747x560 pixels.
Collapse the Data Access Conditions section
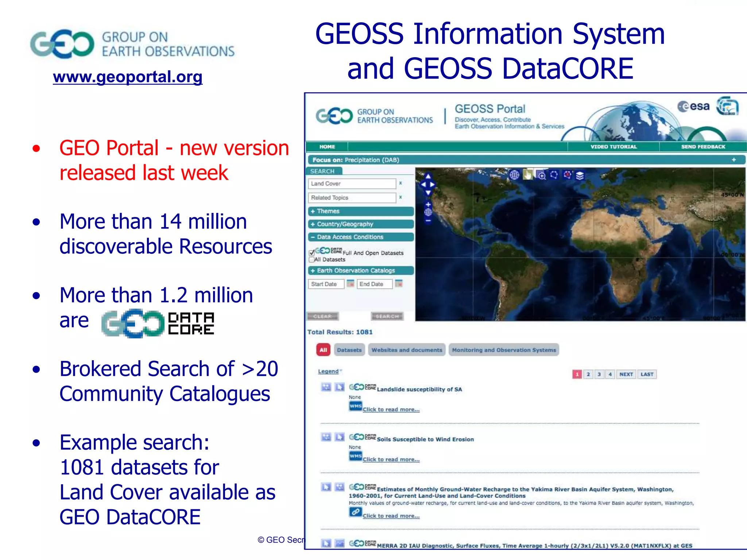361,237
